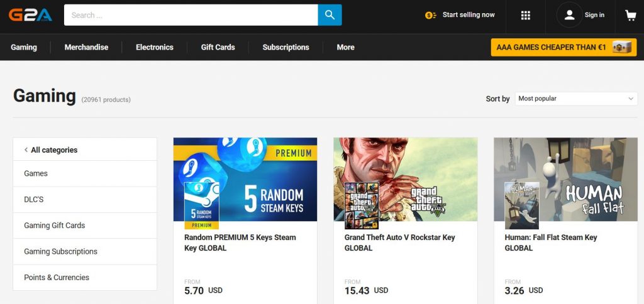Click the Search input field
The image size is (644, 304).
pyautogui.click(x=191, y=15)
